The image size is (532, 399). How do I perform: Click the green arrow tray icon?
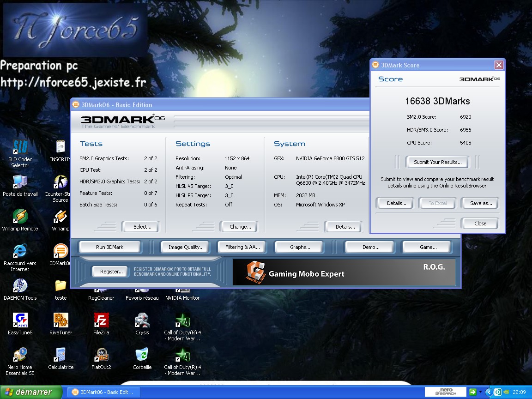coord(472,392)
